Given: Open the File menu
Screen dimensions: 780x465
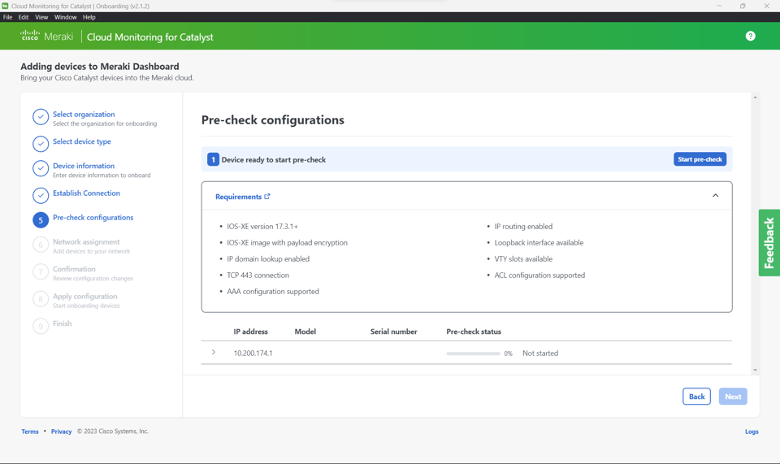Looking at the screenshot, I should [x=8, y=17].
